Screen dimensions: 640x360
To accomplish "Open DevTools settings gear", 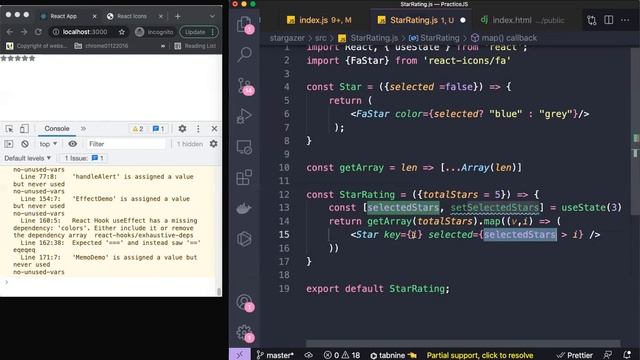I will click(182, 129).
